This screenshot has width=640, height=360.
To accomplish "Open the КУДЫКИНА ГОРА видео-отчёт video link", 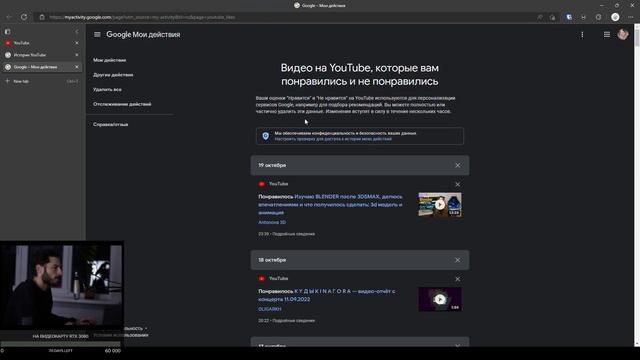I will coord(327,295).
